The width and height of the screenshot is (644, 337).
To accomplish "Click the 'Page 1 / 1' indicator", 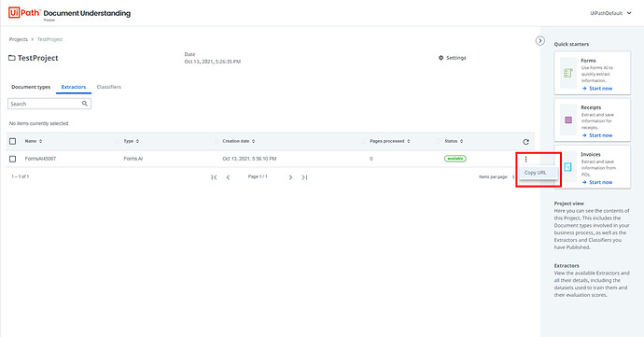I will 258,176.
